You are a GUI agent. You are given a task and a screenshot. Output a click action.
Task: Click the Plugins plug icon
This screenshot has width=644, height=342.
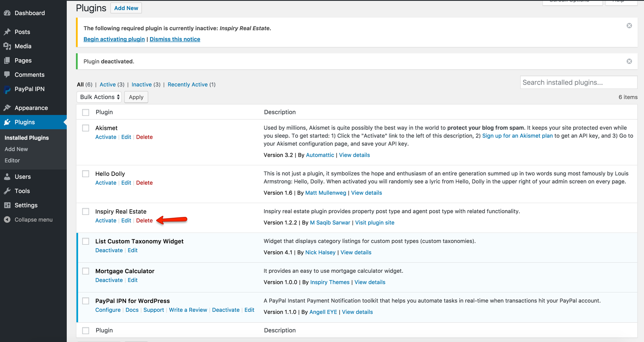click(7, 122)
